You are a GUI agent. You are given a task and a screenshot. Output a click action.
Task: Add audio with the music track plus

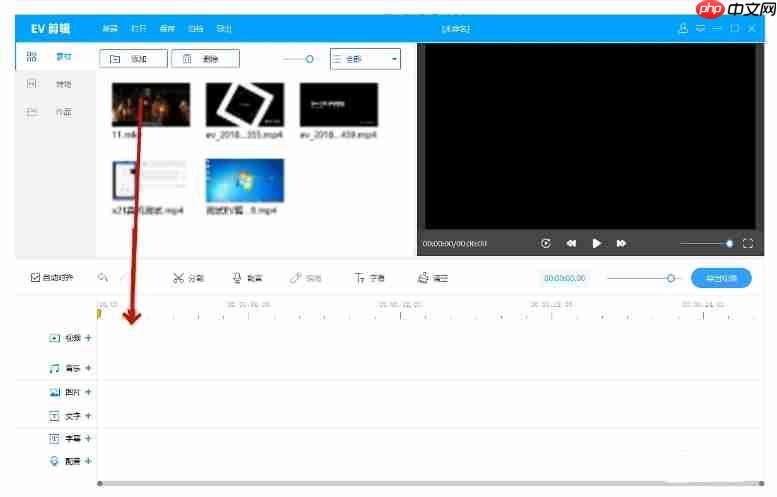pyautogui.click(x=88, y=368)
